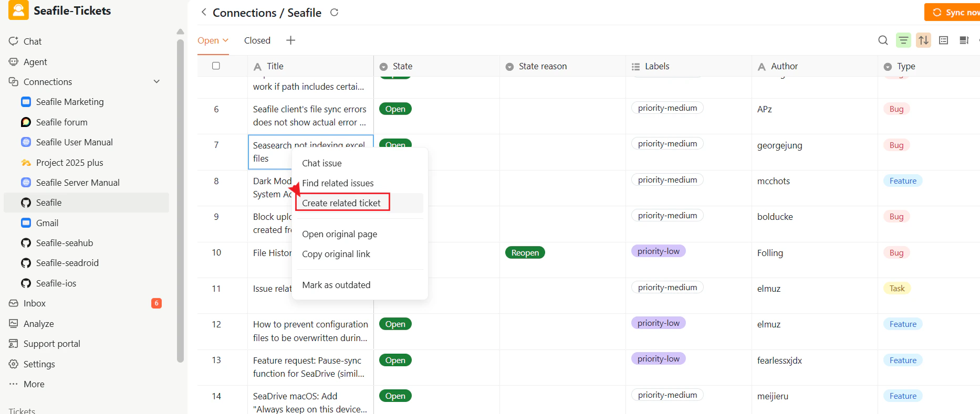Open Settings in the sidebar
Viewport: 980px width, 414px height.
tap(39, 364)
